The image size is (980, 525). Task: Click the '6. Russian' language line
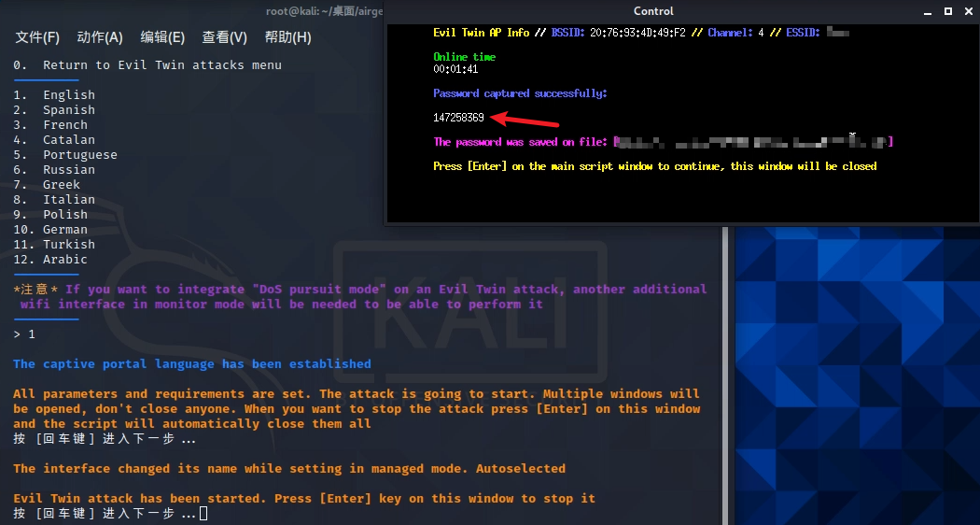tap(54, 170)
